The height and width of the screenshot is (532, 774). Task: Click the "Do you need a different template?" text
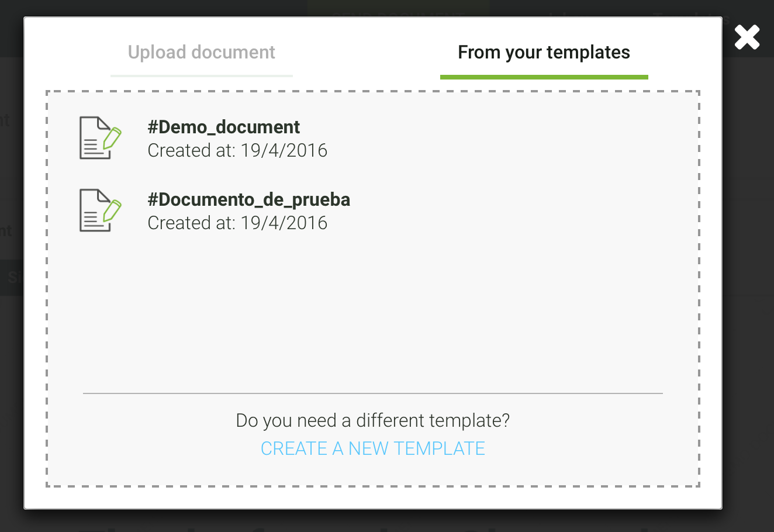tap(373, 420)
